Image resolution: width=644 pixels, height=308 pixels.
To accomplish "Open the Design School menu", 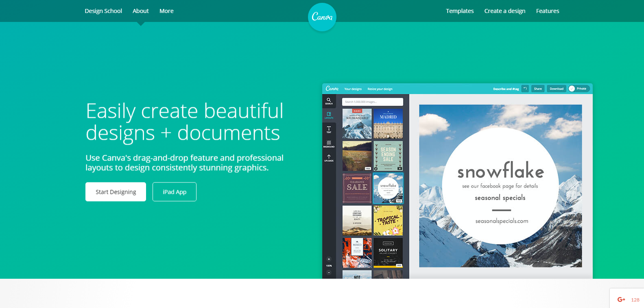I will click(103, 11).
